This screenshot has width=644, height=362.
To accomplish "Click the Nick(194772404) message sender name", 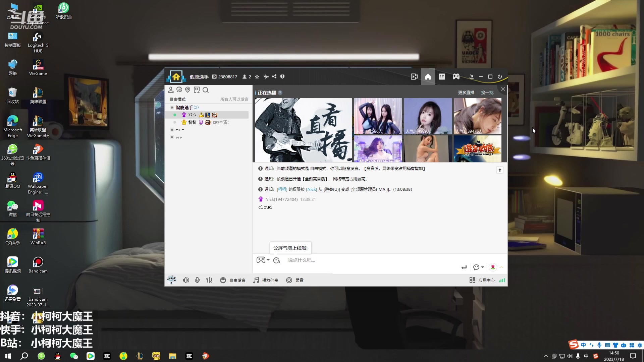I will pos(281,199).
